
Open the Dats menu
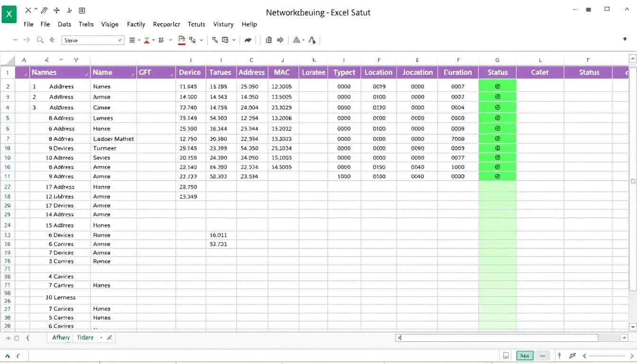click(64, 24)
